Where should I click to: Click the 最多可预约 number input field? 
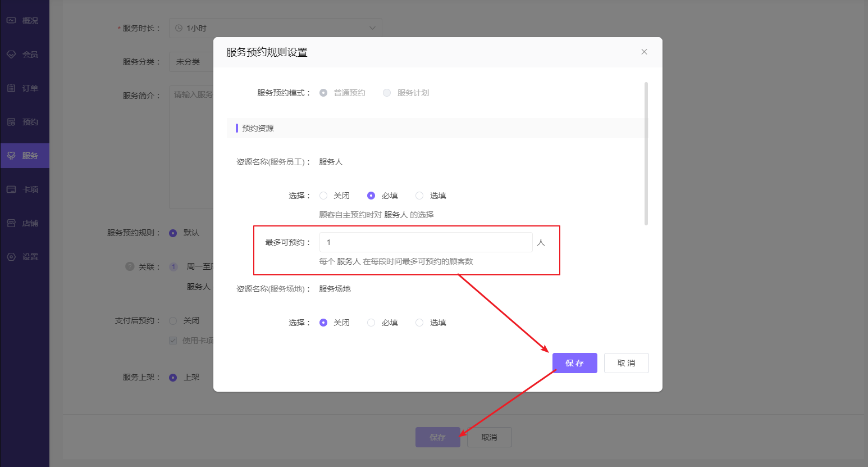426,242
